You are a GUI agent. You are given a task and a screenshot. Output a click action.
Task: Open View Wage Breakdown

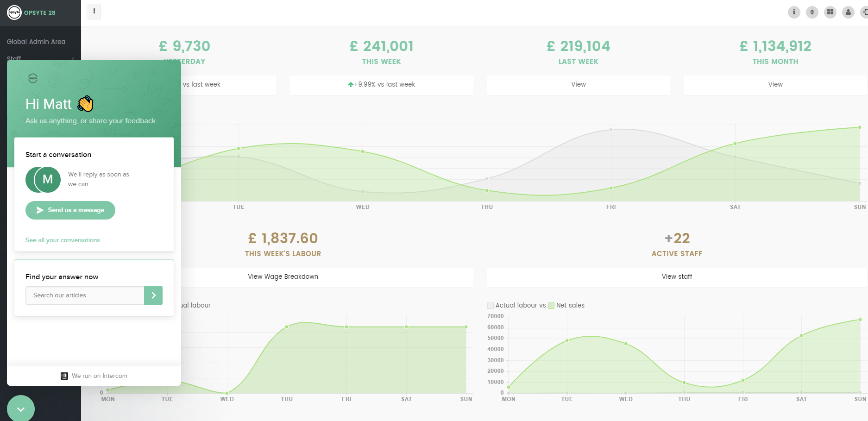tap(283, 276)
